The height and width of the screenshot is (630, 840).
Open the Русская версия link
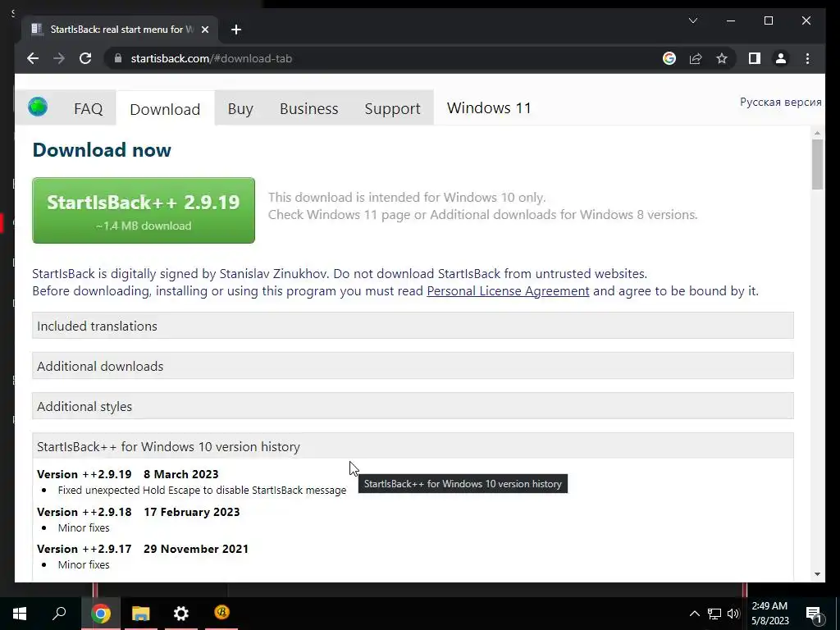781,103
